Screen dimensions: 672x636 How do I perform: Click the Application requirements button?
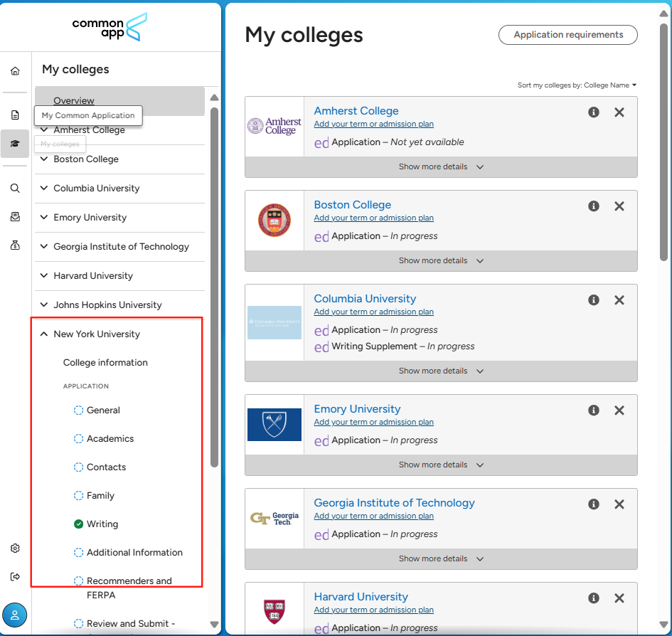[x=568, y=35]
